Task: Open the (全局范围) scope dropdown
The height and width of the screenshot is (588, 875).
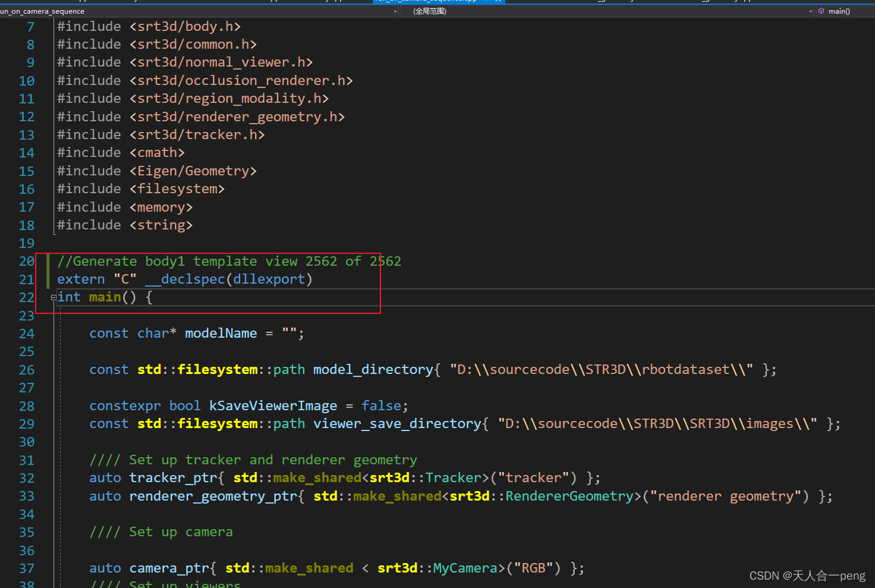Action: coord(810,11)
